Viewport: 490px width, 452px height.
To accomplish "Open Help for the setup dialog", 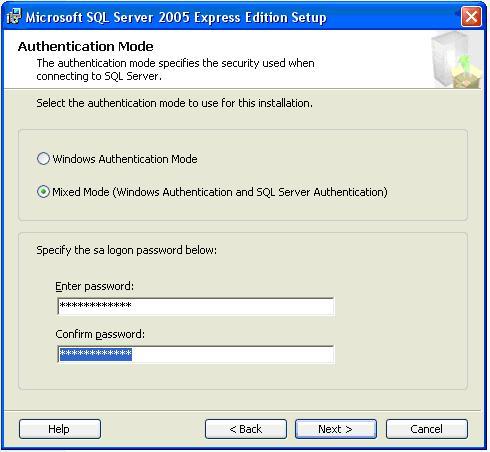I will [x=60, y=429].
